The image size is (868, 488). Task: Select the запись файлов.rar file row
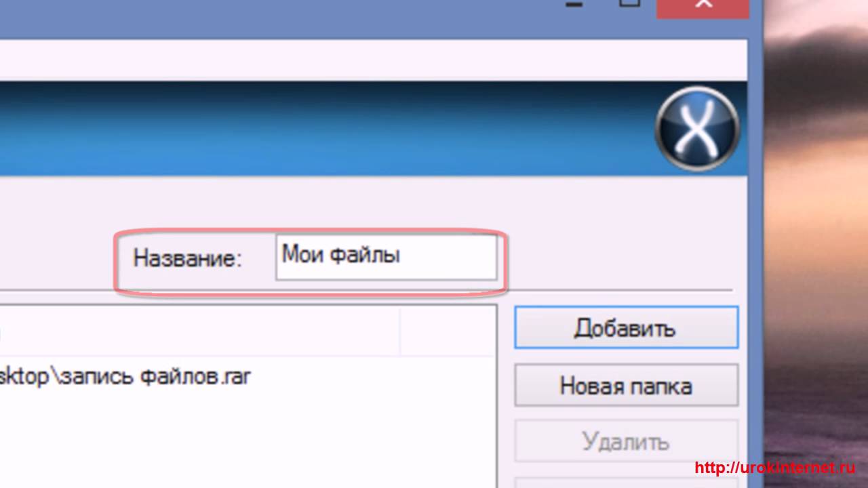(x=248, y=376)
